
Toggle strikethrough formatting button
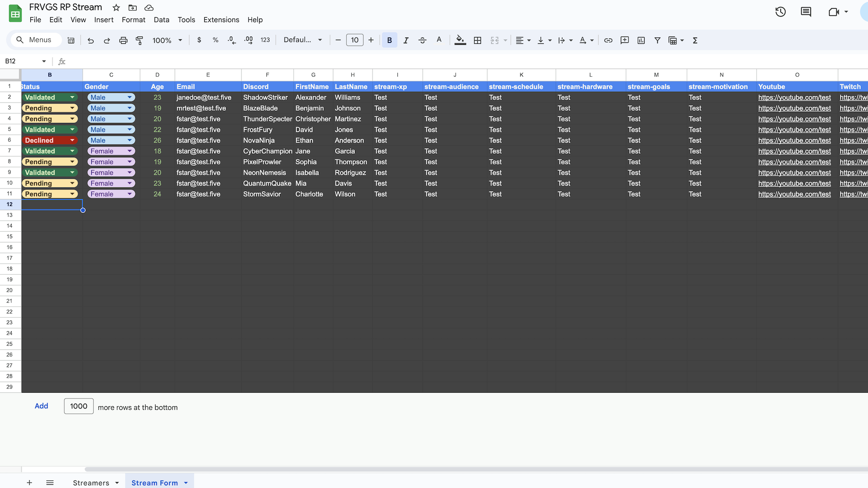pyautogui.click(x=422, y=41)
